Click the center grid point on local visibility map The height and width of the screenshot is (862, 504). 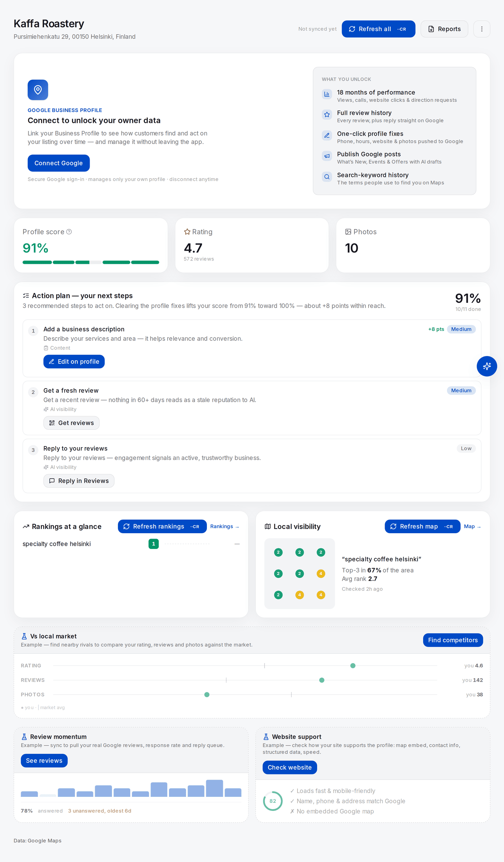point(300,573)
